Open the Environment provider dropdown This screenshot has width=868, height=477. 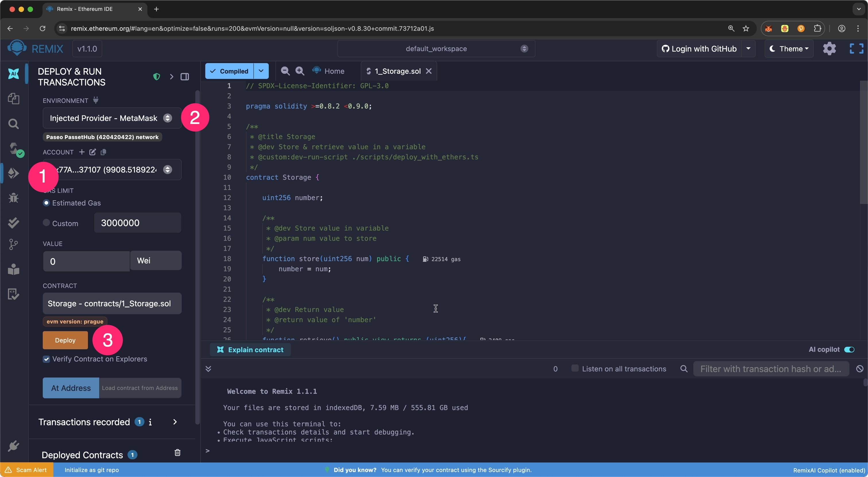(x=112, y=118)
